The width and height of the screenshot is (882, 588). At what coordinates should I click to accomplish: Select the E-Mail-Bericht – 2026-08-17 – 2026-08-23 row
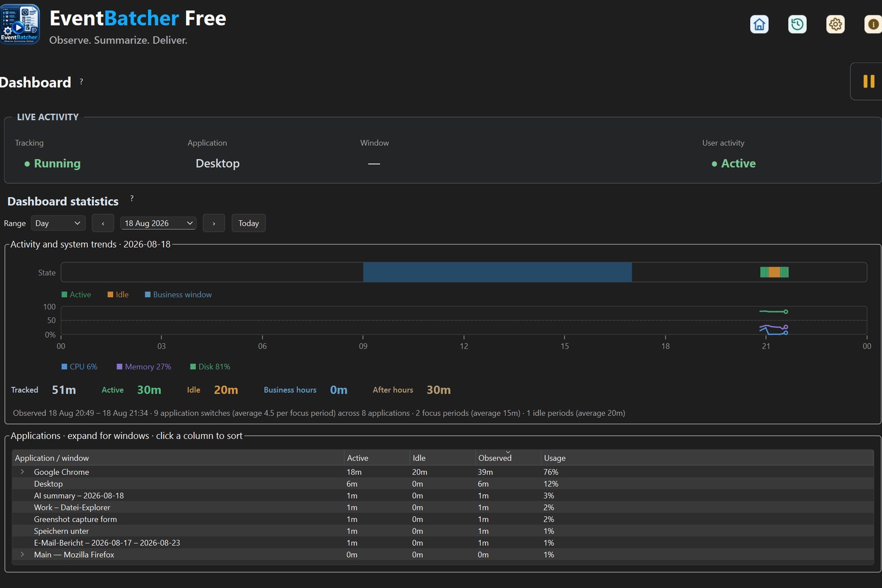(442, 543)
